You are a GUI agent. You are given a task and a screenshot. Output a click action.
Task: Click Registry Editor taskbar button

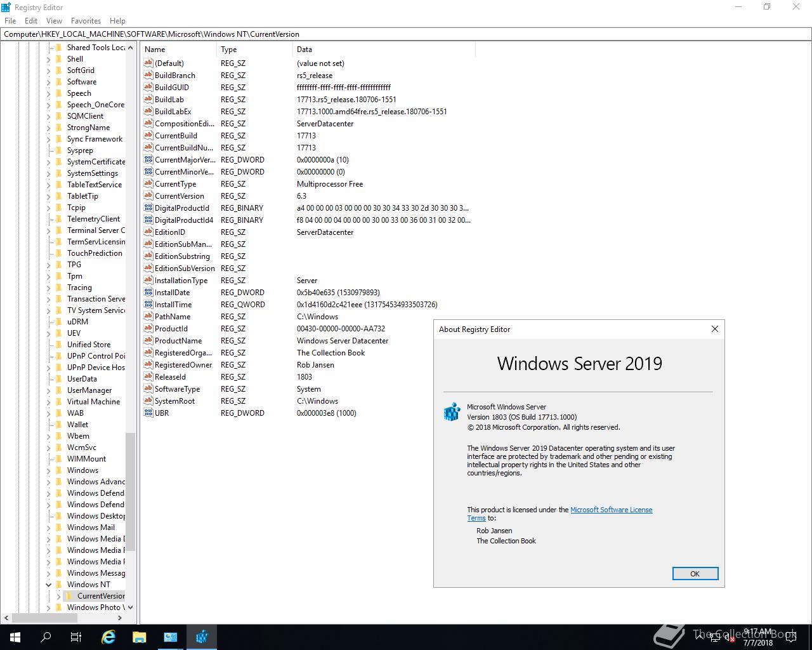pos(201,637)
